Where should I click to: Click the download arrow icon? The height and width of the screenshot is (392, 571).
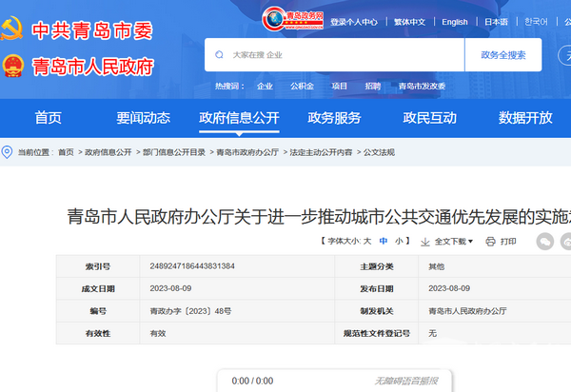(424, 242)
